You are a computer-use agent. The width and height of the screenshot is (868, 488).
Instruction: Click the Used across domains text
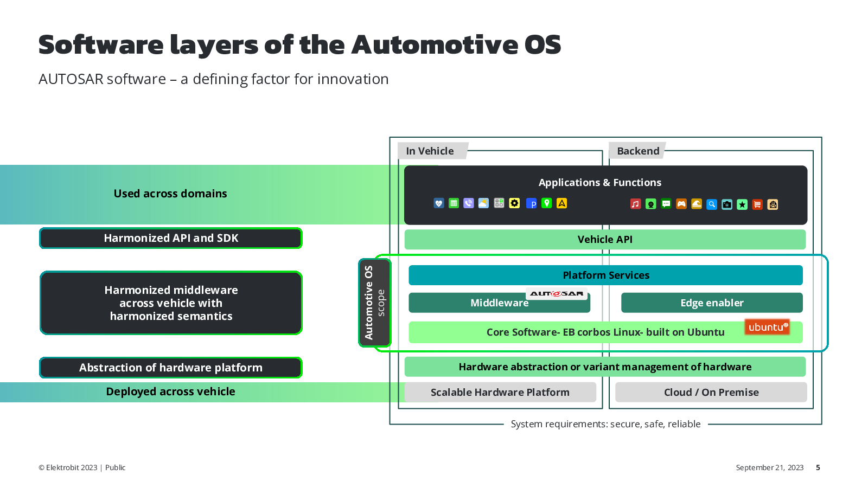tap(170, 194)
